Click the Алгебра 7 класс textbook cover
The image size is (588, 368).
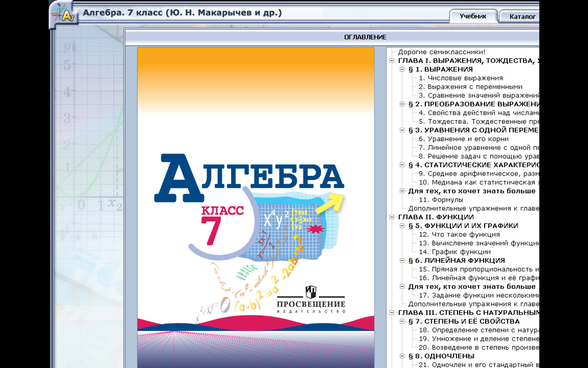click(256, 207)
